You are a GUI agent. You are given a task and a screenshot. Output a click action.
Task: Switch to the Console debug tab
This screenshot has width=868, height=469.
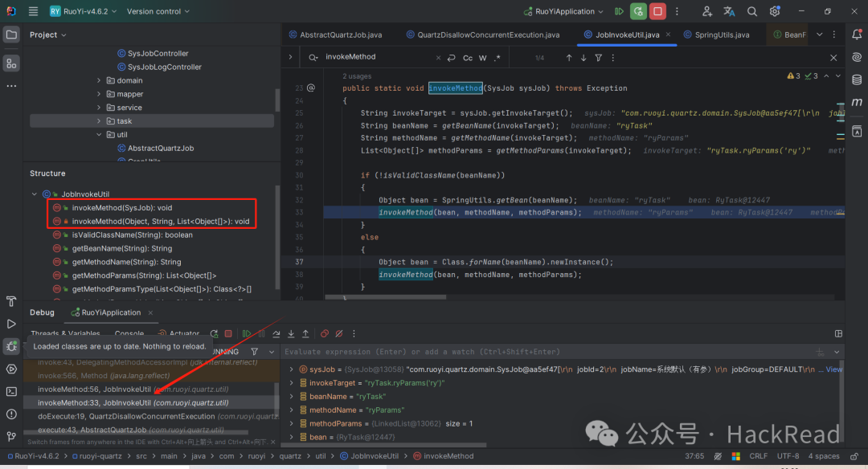129,333
